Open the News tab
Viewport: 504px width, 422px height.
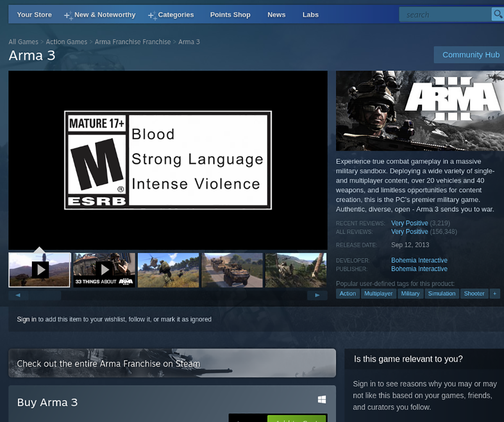click(276, 15)
